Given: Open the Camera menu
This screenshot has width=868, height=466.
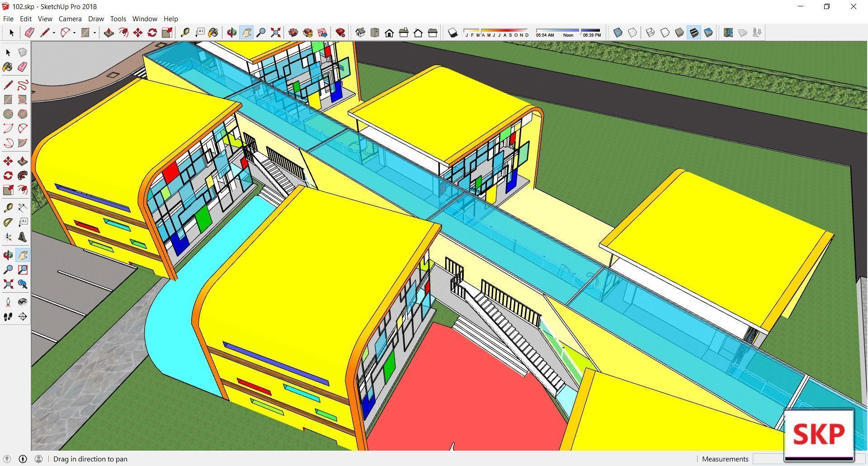Looking at the screenshot, I should pyautogui.click(x=70, y=19).
